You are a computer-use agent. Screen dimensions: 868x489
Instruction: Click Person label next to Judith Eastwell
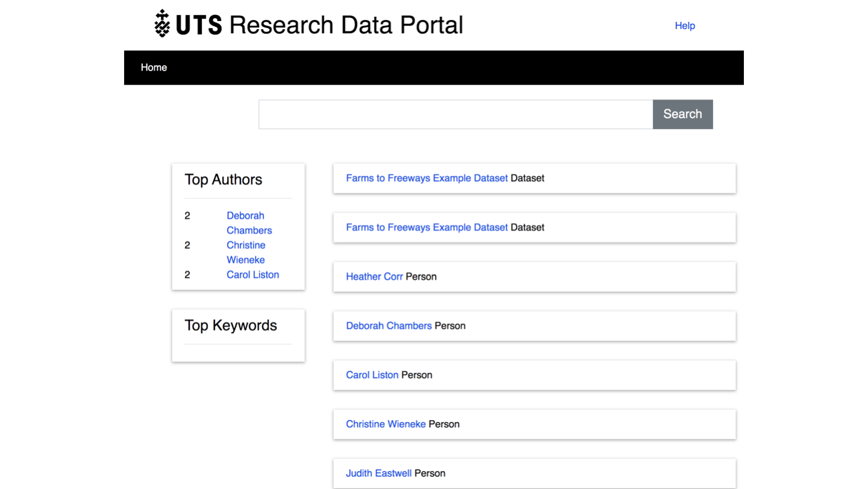(430, 473)
